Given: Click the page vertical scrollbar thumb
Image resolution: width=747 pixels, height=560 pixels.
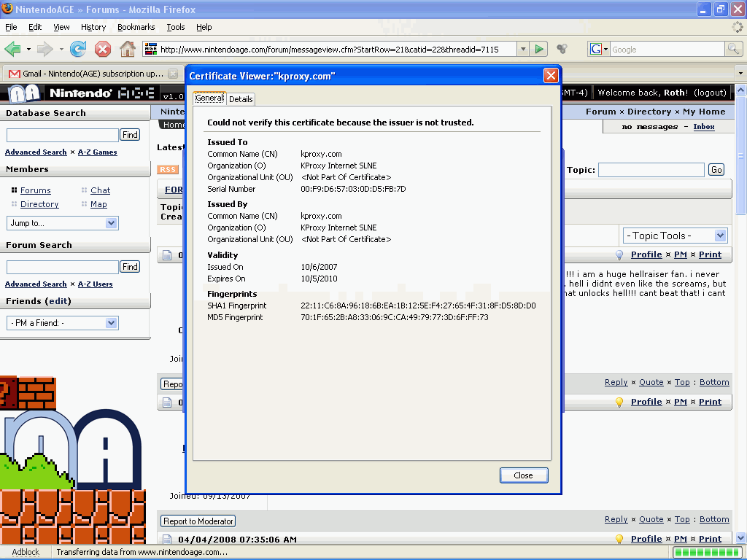Looking at the screenshot, I should (740, 155).
